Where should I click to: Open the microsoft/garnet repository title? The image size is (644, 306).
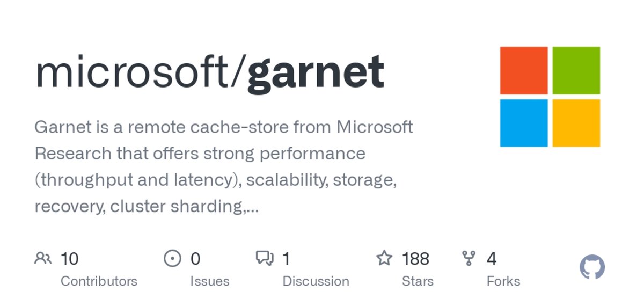pos(210,73)
